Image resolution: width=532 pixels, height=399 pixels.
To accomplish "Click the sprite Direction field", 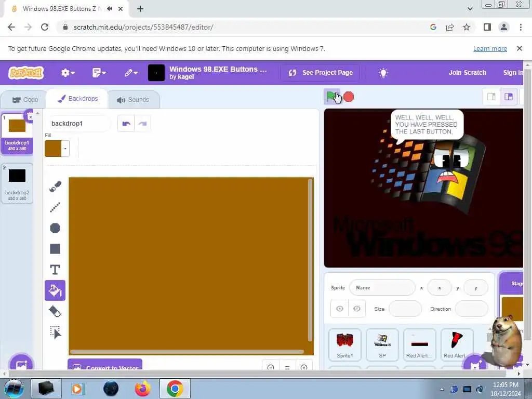I will [x=471, y=309].
